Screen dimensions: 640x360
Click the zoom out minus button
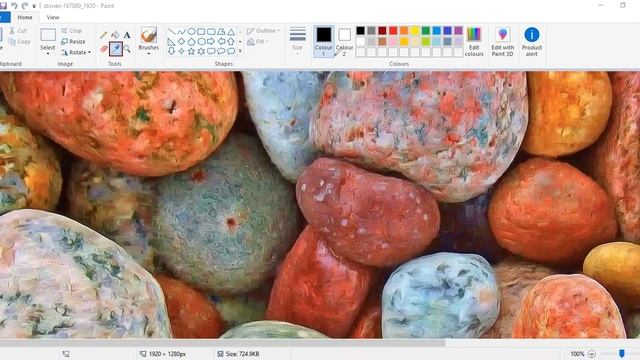click(592, 354)
